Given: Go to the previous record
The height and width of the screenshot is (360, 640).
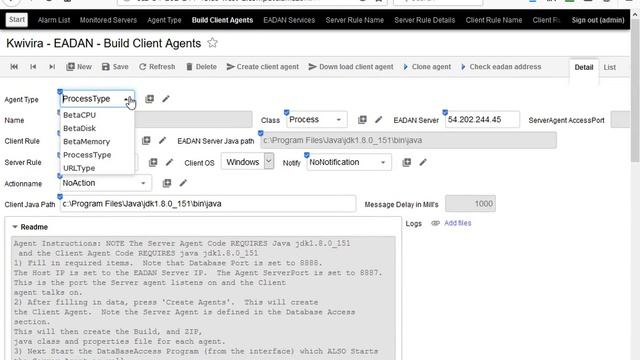Looking at the screenshot, I should coord(33,67).
